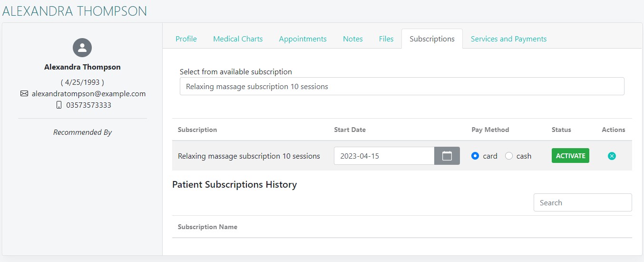Go to the Appointments tab
Image resolution: width=644 pixels, height=262 pixels.
(302, 39)
